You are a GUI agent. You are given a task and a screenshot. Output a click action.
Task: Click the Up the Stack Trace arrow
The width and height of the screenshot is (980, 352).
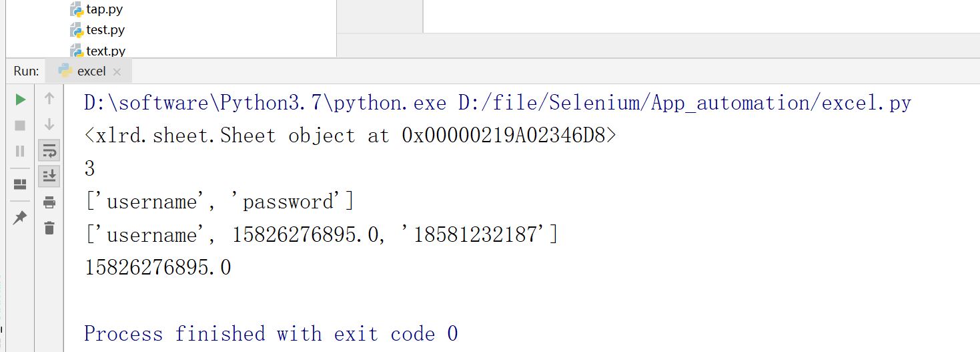(x=49, y=99)
